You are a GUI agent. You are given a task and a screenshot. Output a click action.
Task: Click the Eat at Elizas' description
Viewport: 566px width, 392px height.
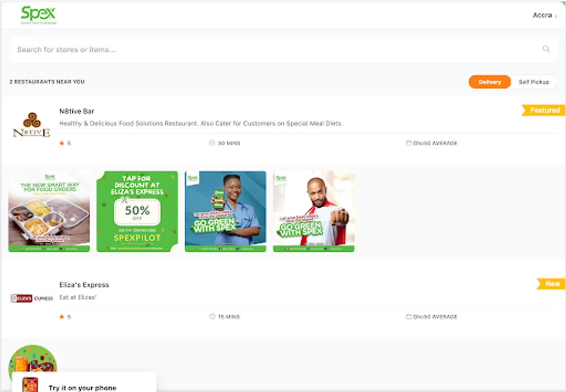click(78, 298)
